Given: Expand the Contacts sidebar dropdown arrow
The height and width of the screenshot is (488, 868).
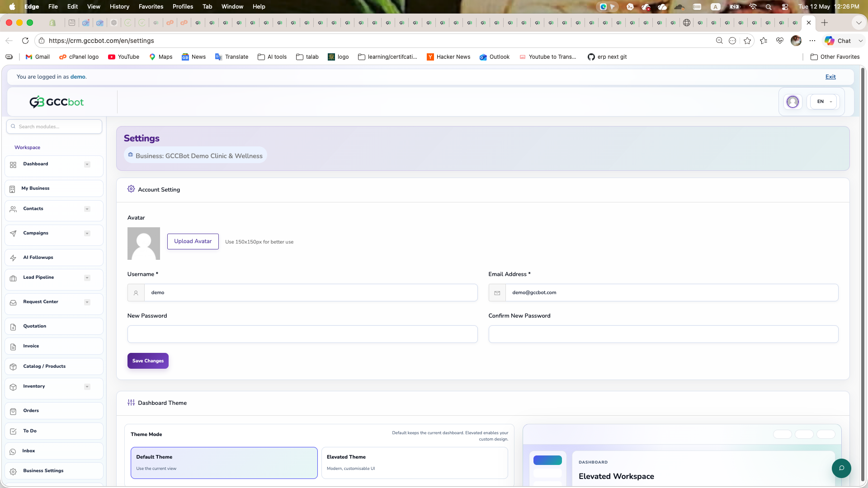Looking at the screenshot, I should click(x=87, y=209).
